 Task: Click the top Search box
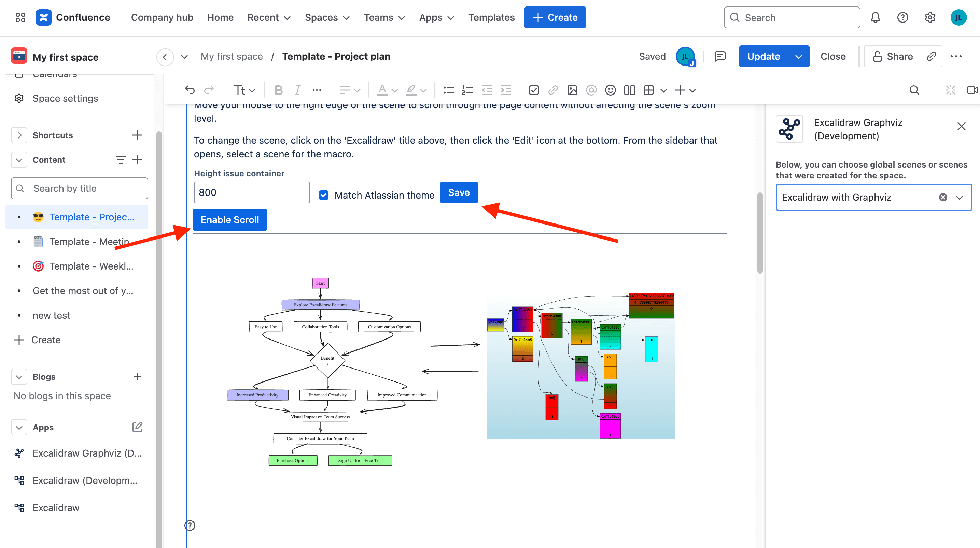coord(792,17)
